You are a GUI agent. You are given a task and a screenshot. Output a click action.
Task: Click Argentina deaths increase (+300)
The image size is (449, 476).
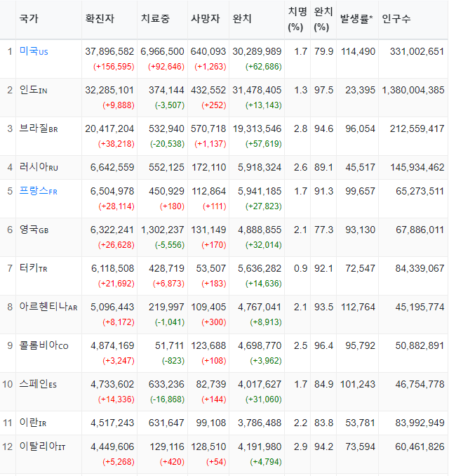click(x=214, y=322)
